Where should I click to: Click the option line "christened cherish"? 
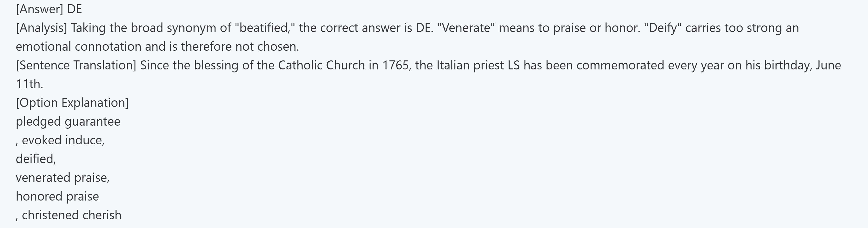point(71,215)
